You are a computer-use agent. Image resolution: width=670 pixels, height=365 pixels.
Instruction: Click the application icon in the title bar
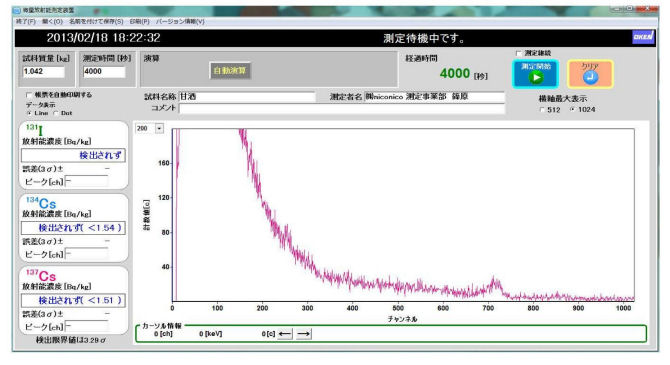point(17,10)
